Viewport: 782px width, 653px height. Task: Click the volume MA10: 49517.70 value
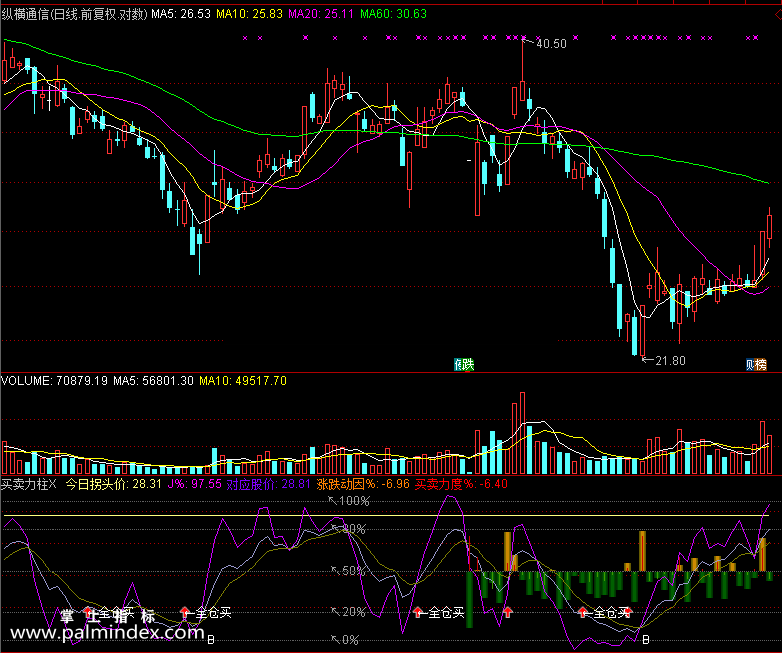tap(243, 381)
